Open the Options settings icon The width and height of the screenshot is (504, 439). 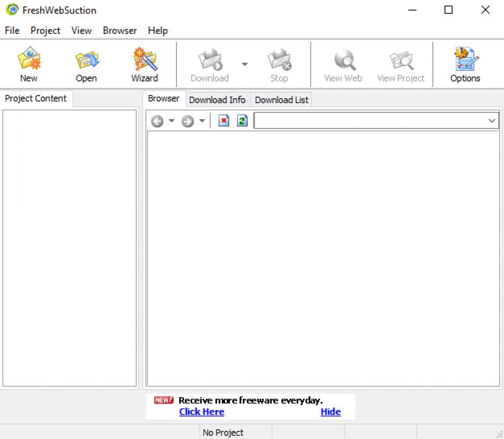click(x=466, y=59)
